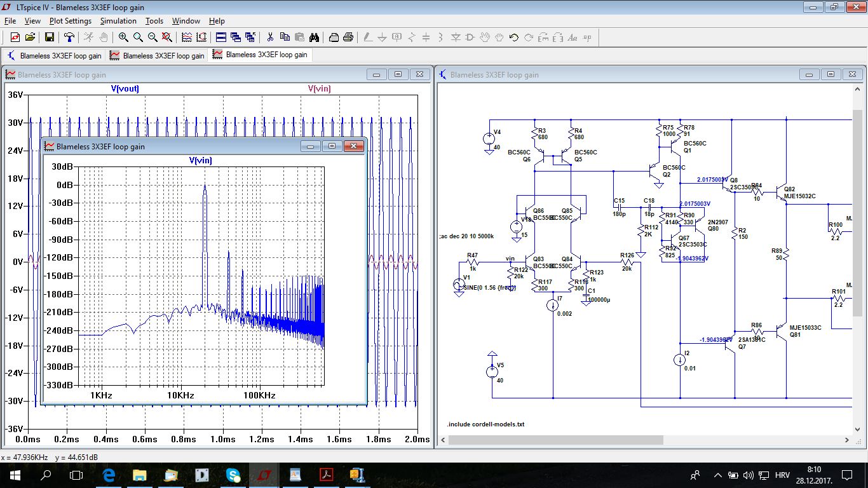Open Find with the binoculars icon
Viewport: 868px width, 488px height.
pos(313,37)
